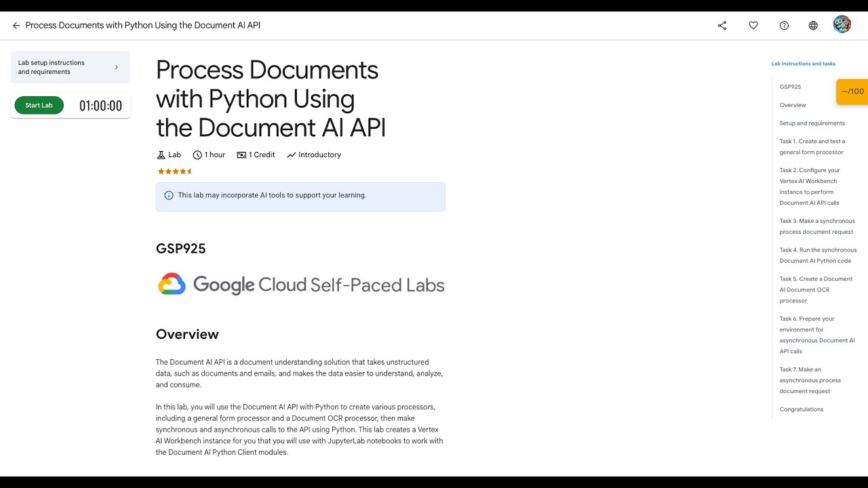Click the 01:00:00 lab timer
The width and height of the screenshot is (868, 488).
coord(100,106)
